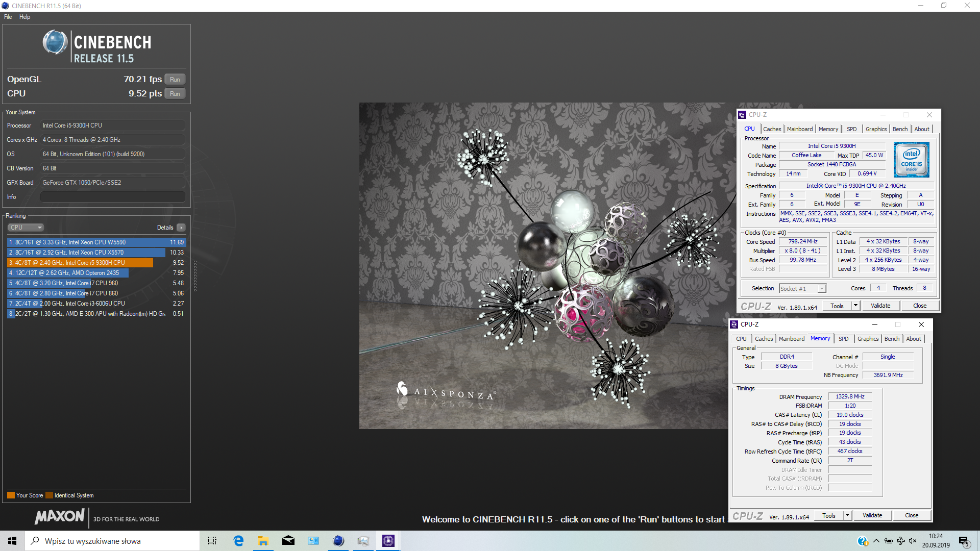
Task: Select ranking row AMD Opteron 2435
Action: [96, 273]
